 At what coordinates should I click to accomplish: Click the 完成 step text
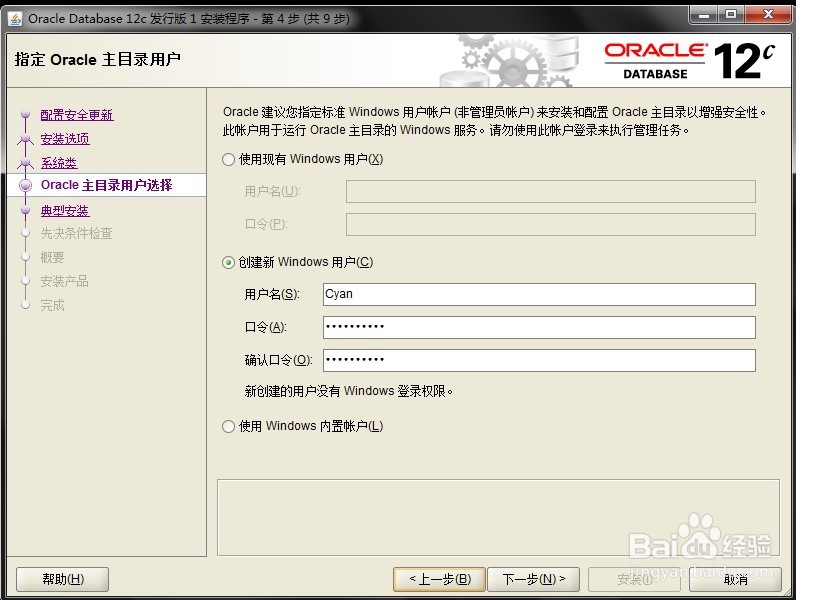click(52, 305)
